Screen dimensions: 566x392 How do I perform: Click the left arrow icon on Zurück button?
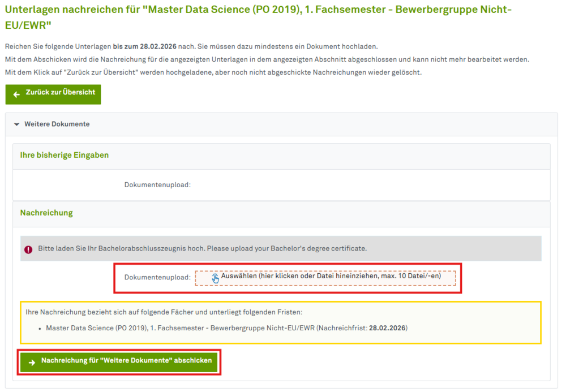pos(16,94)
